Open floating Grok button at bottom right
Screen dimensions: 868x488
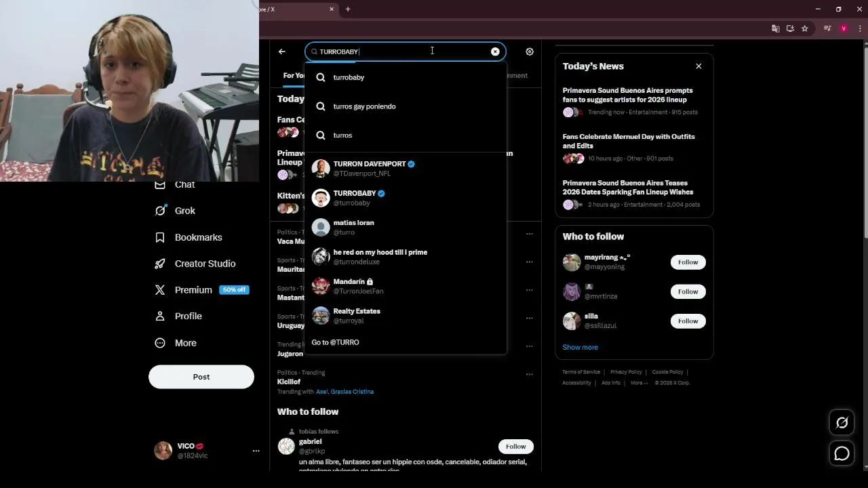pyautogui.click(x=842, y=423)
